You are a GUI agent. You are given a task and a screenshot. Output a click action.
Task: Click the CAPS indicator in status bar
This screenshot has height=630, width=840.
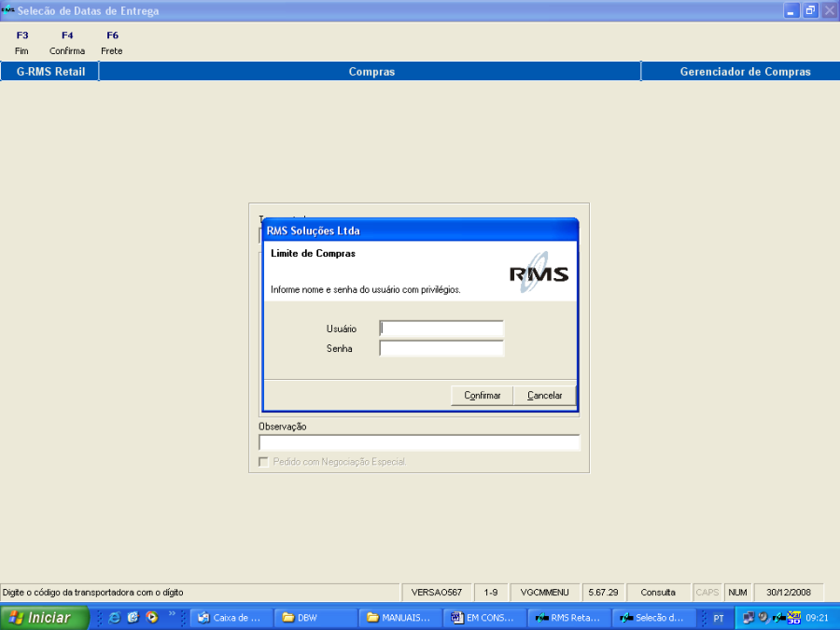click(707, 593)
